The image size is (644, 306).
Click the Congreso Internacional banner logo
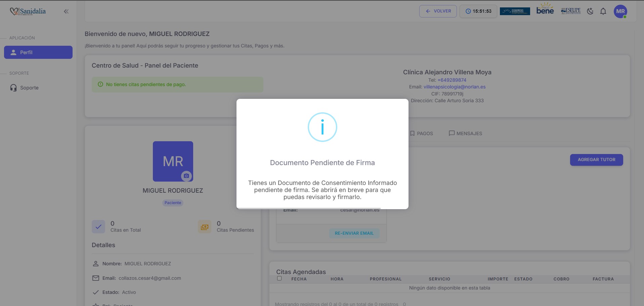click(515, 11)
